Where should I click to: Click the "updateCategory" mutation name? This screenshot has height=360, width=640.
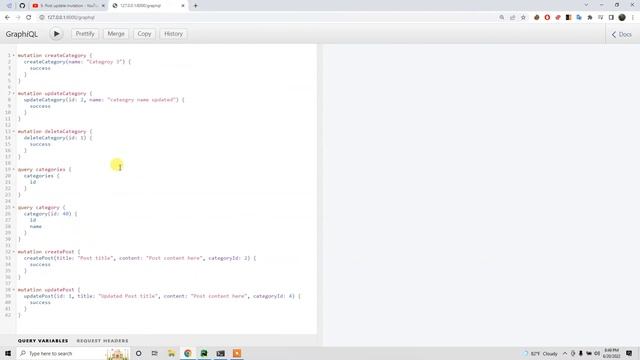pos(65,93)
